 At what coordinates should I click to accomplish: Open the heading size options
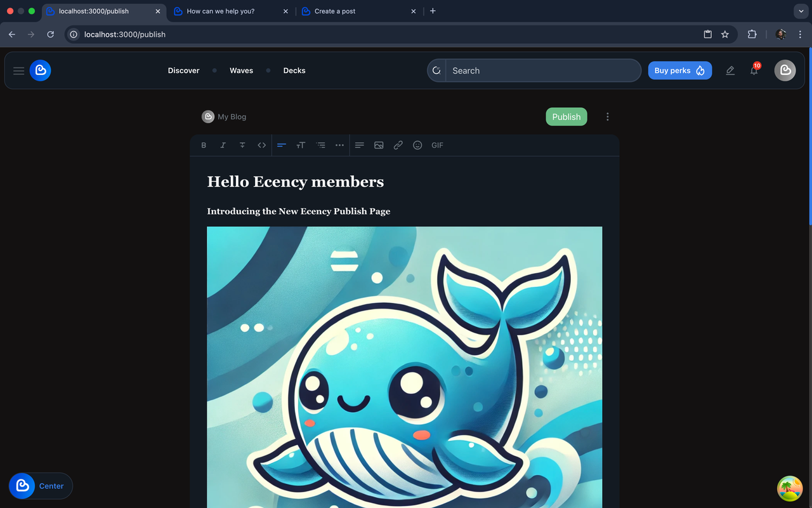(x=301, y=145)
